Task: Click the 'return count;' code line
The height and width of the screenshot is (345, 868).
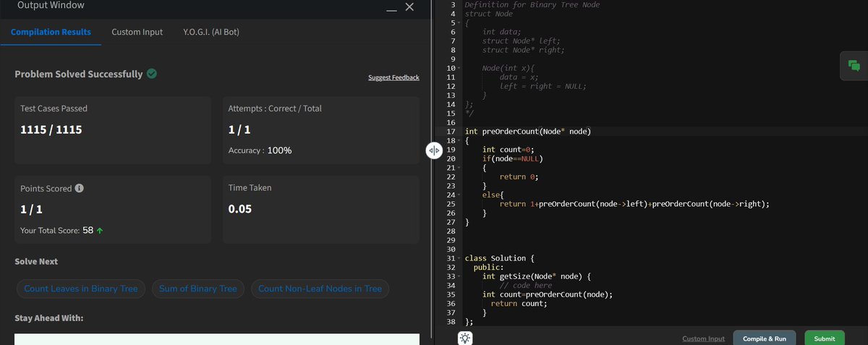Action: coord(519,303)
